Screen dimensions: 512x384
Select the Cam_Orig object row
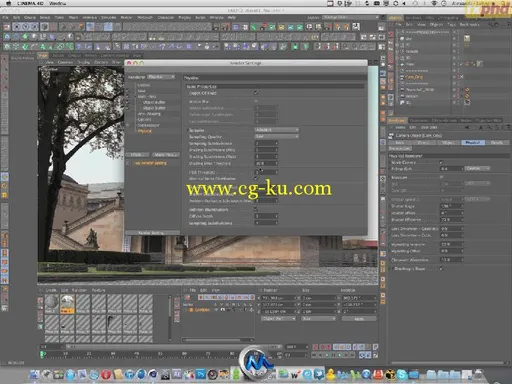point(414,77)
